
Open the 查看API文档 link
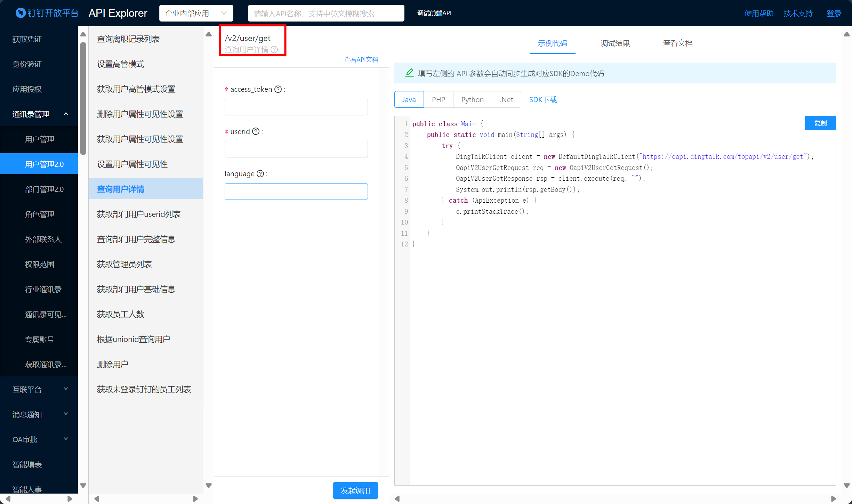pyautogui.click(x=361, y=59)
